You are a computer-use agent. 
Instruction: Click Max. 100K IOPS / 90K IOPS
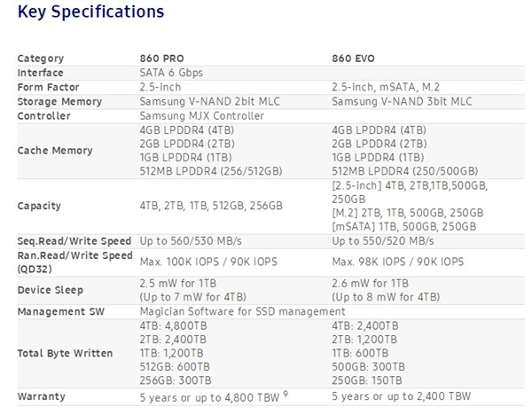click(x=212, y=262)
